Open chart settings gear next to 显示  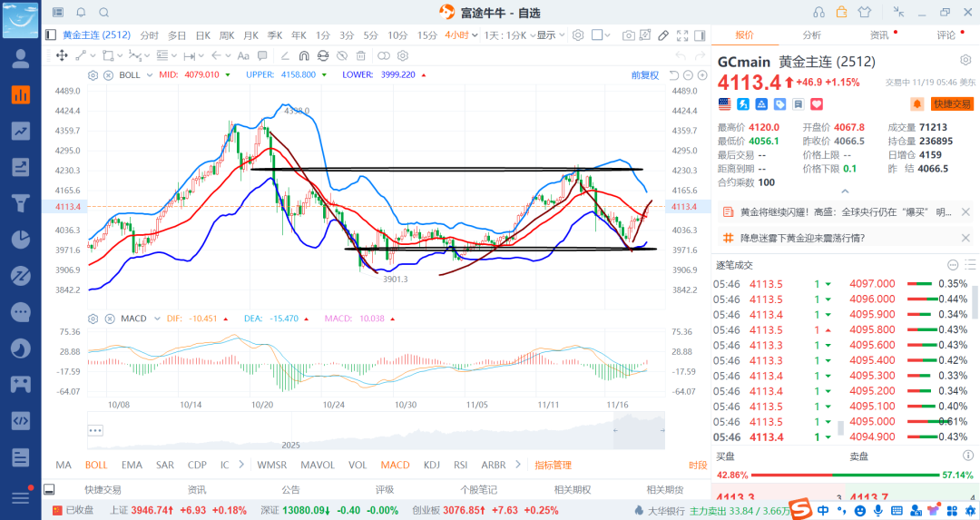578,35
